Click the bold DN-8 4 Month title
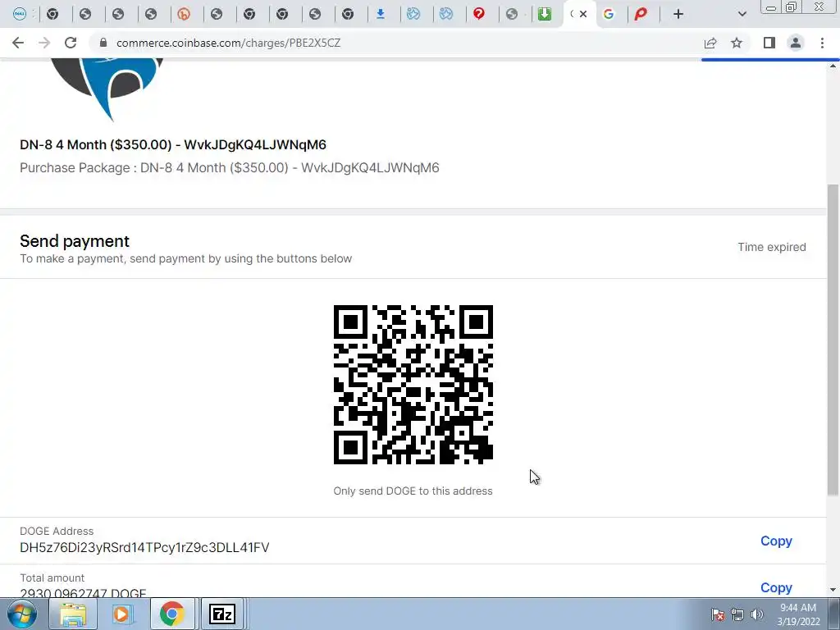 point(173,144)
